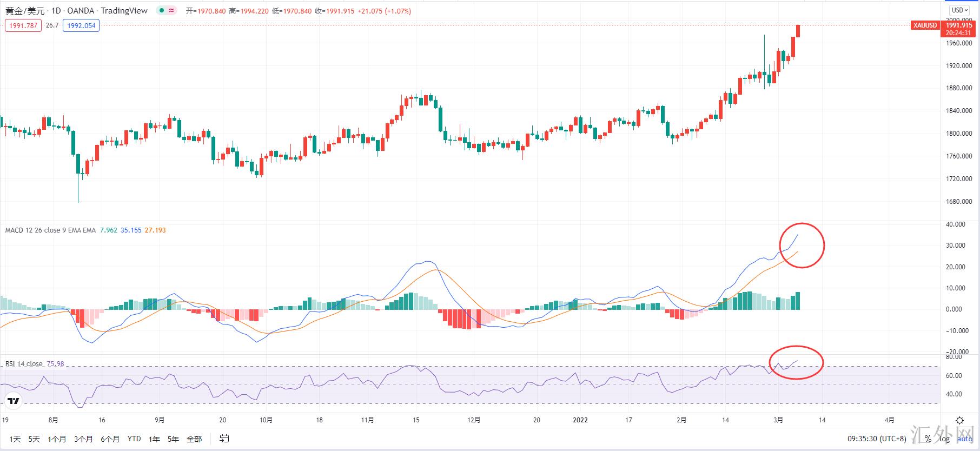Select the 5年 time range
980x451 pixels.
[173, 439]
